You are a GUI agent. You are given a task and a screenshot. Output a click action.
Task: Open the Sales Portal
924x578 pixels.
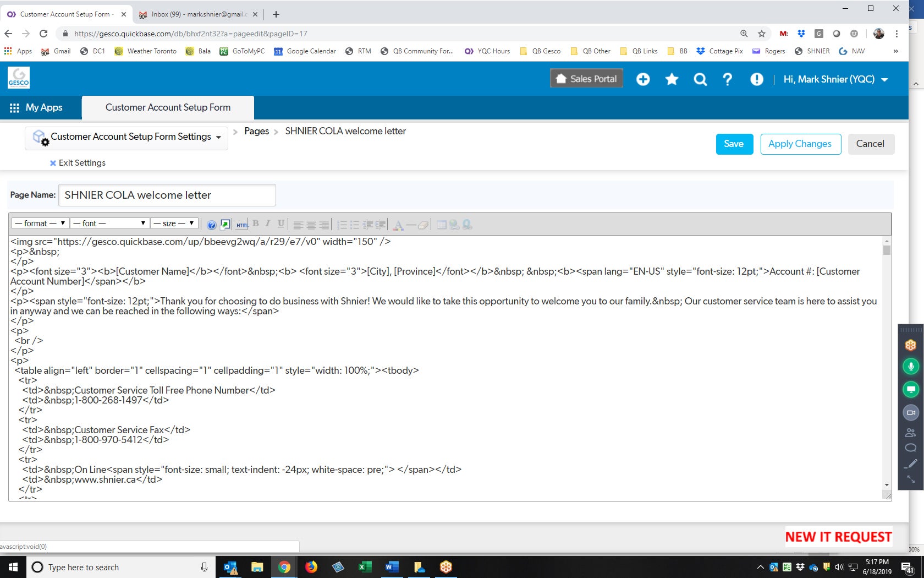click(x=586, y=79)
